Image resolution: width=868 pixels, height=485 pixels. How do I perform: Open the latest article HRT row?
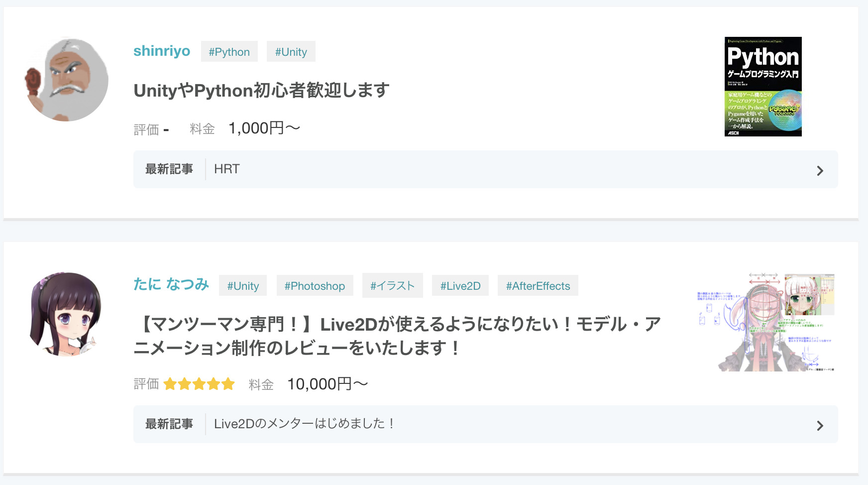(486, 169)
